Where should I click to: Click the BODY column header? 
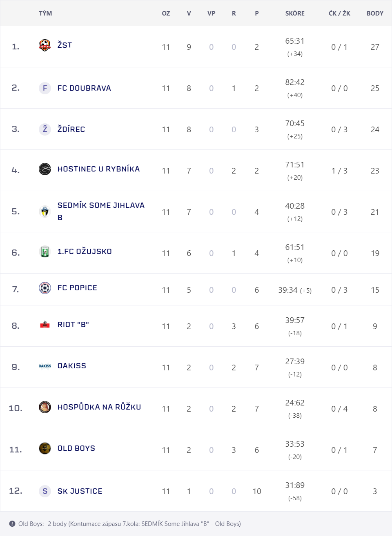375,13
